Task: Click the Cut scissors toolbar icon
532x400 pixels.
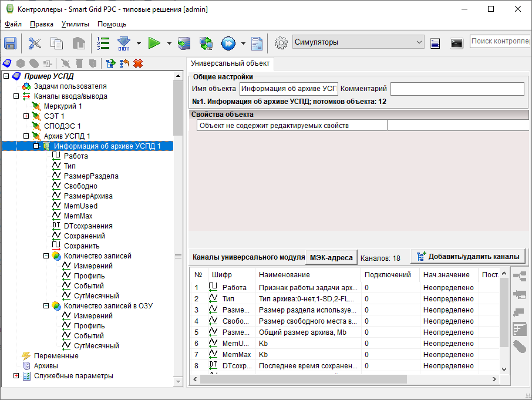Action: 35,43
